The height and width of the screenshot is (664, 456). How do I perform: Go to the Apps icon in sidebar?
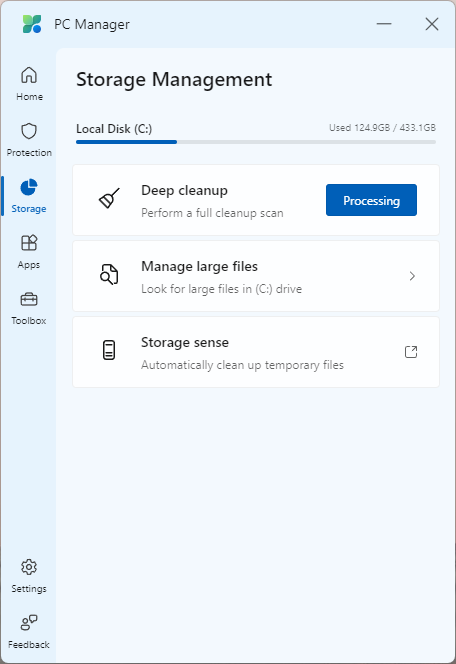[29, 243]
